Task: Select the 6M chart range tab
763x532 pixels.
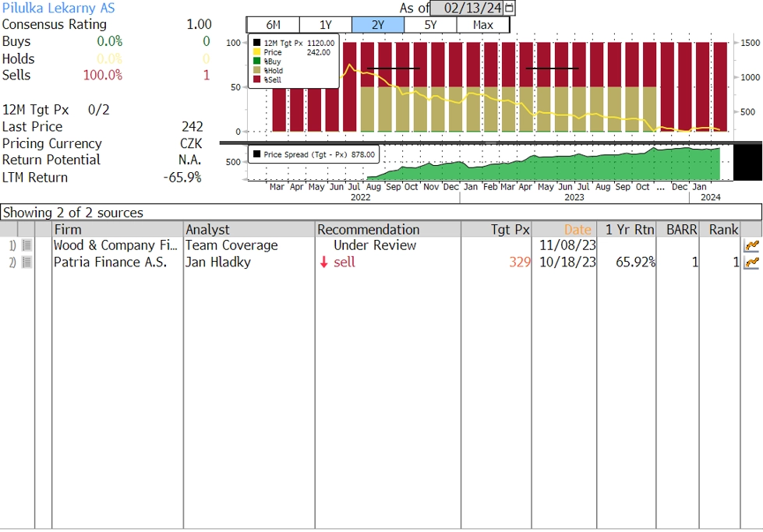Action: click(x=273, y=25)
